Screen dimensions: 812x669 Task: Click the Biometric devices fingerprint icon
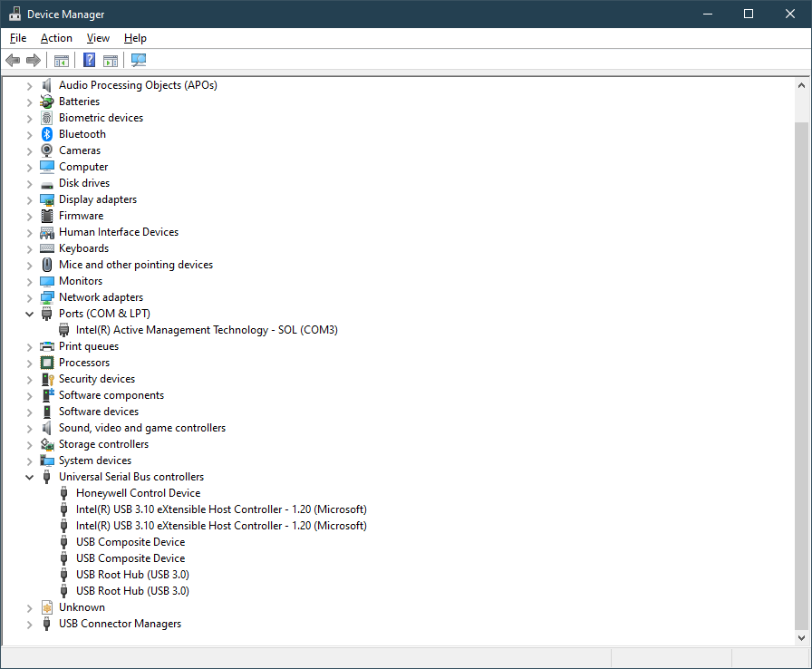(x=46, y=118)
